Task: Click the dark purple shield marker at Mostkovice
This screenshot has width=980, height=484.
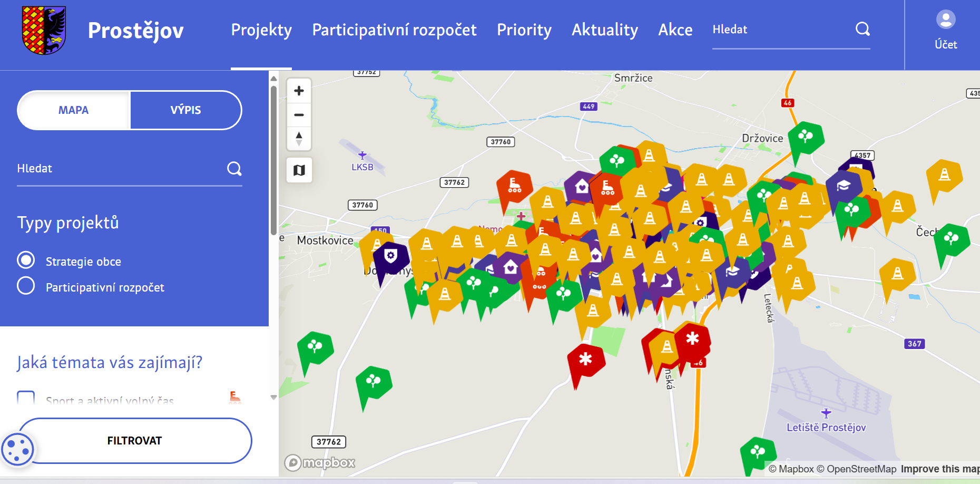Action: point(390,257)
